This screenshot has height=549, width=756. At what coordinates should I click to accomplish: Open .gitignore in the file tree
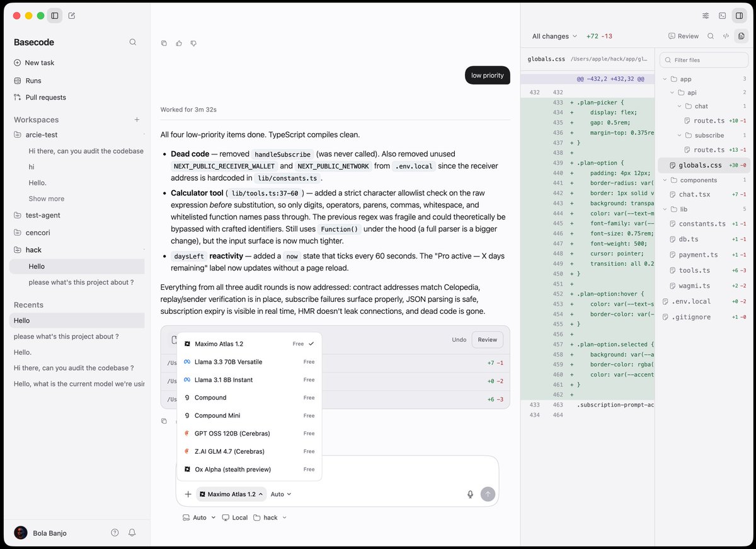coord(690,317)
